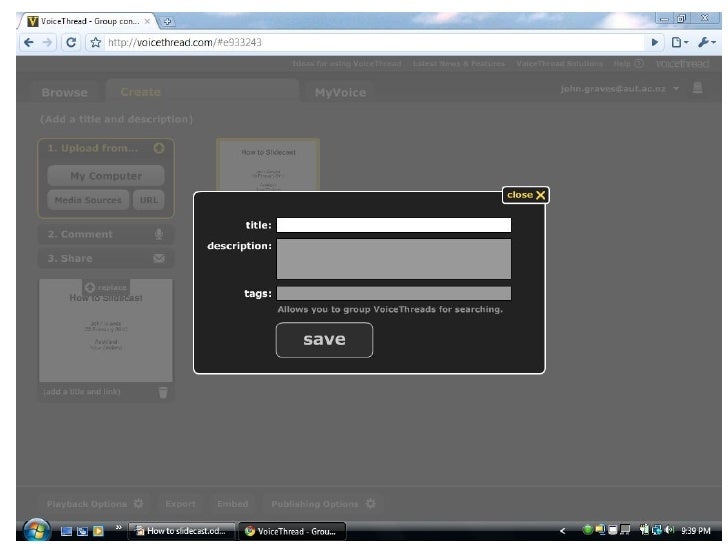Image resolution: width=728 pixels, height=546 pixels.
Task: Click the My Computer upload button
Action: (106, 176)
